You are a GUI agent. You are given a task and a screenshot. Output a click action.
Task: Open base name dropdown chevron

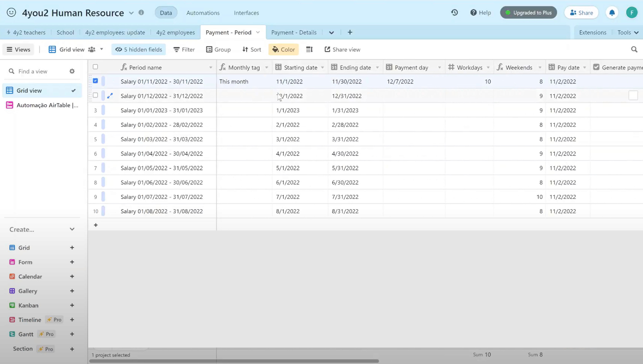coord(131,13)
